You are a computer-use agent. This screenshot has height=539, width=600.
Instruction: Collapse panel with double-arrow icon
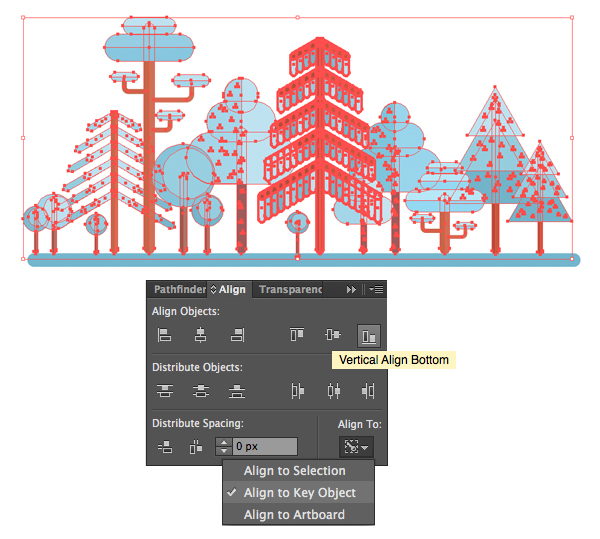point(351,290)
